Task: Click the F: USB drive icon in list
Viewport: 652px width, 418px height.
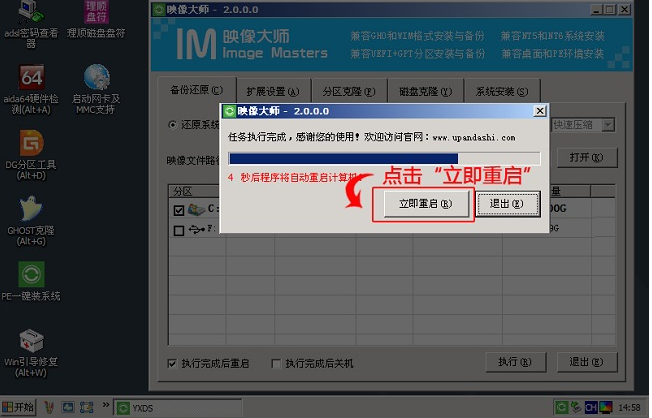Action: pyautogui.click(x=196, y=229)
